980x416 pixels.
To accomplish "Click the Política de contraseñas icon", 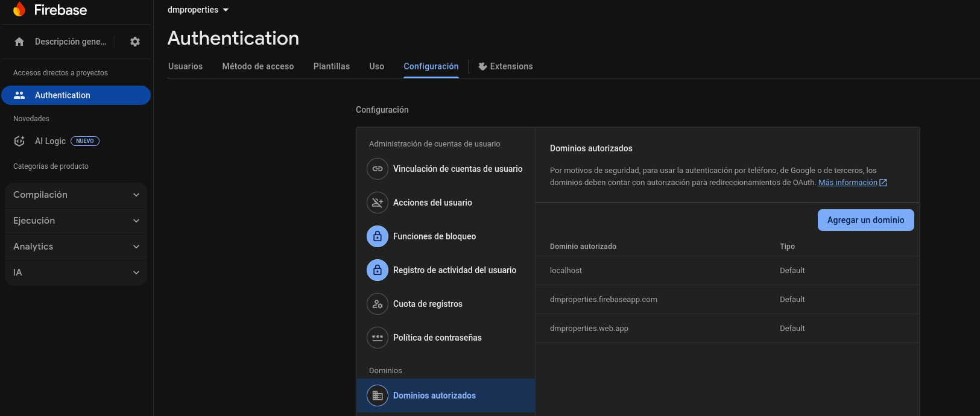I will [378, 338].
